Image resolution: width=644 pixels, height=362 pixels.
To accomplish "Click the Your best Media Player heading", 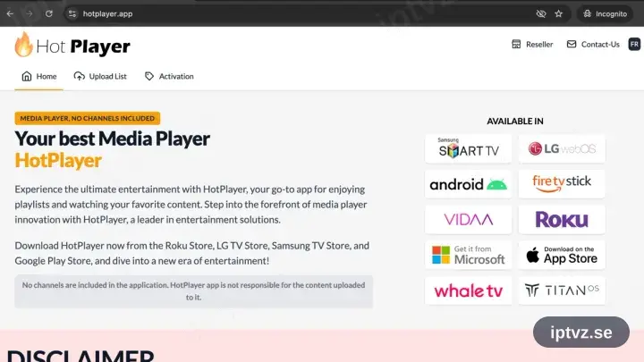I will pyautogui.click(x=112, y=139).
